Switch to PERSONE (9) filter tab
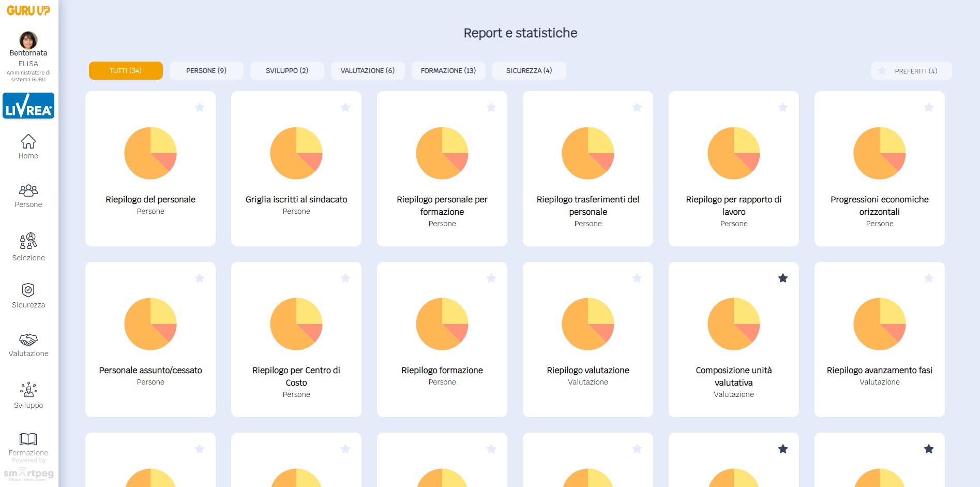 206,70
